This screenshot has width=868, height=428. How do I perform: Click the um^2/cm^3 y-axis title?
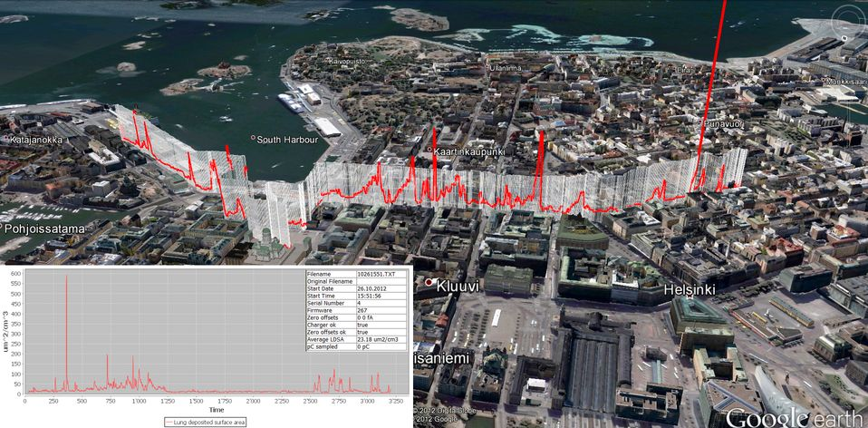(5, 334)
